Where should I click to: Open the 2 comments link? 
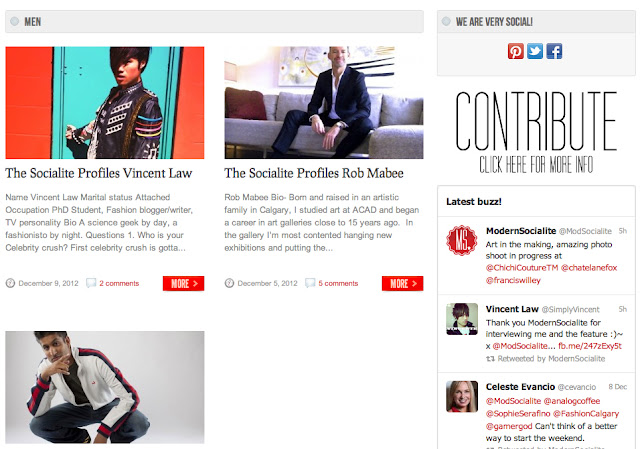pos(119,283)
